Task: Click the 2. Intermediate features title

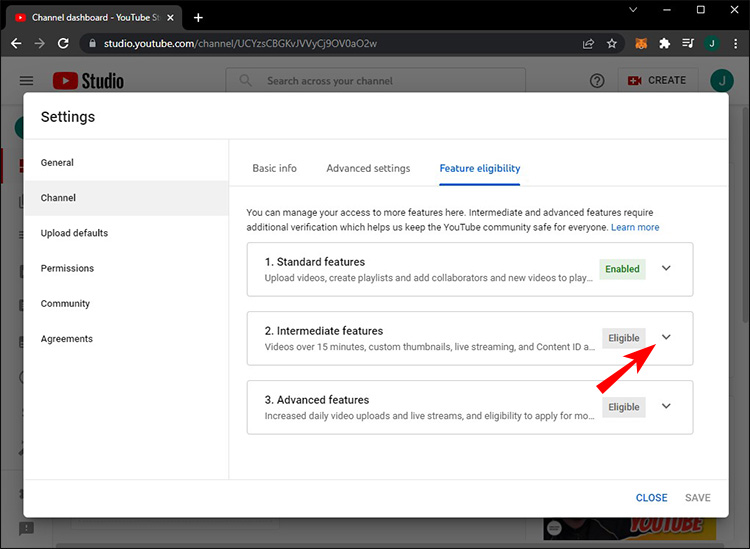Action: click(x=324, y=331)
